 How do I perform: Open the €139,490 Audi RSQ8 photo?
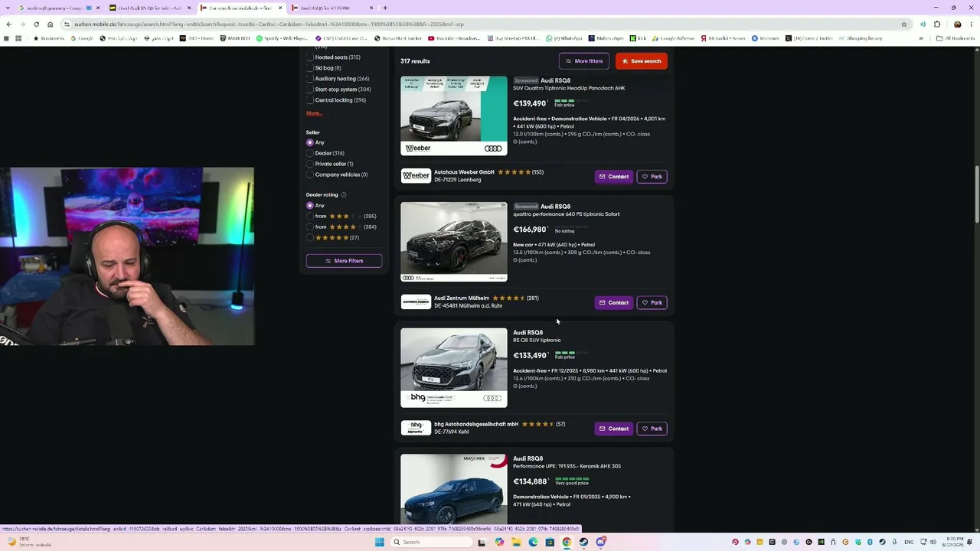454,116
